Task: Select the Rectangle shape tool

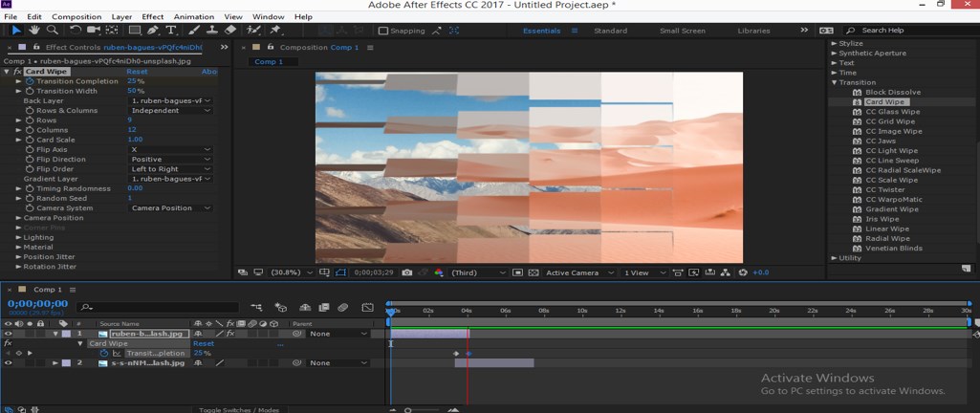Action: click(x=135, y=30)
